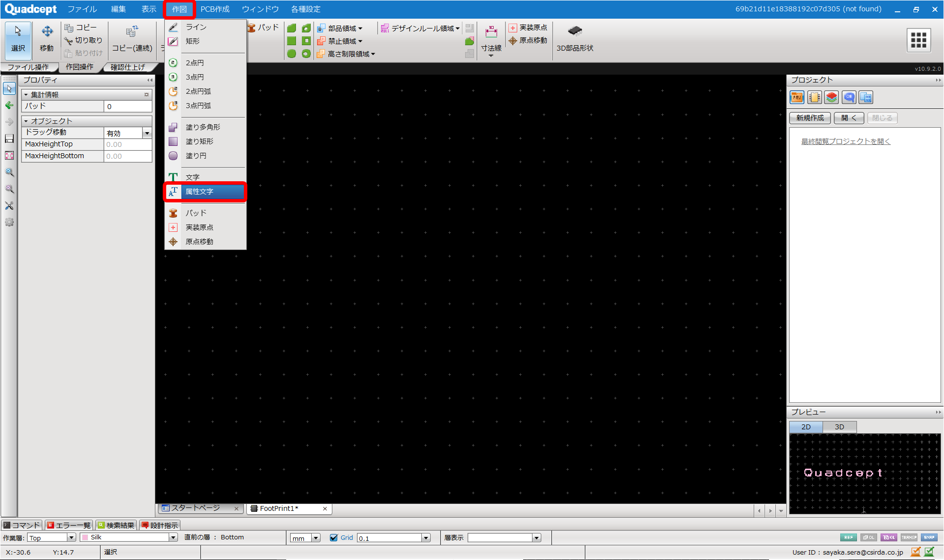The height and width of the screenshot is (560, 944).
Task: Click the 実装原点 toolbar icon
Action: pyautogui.click(x=528, y=28)
